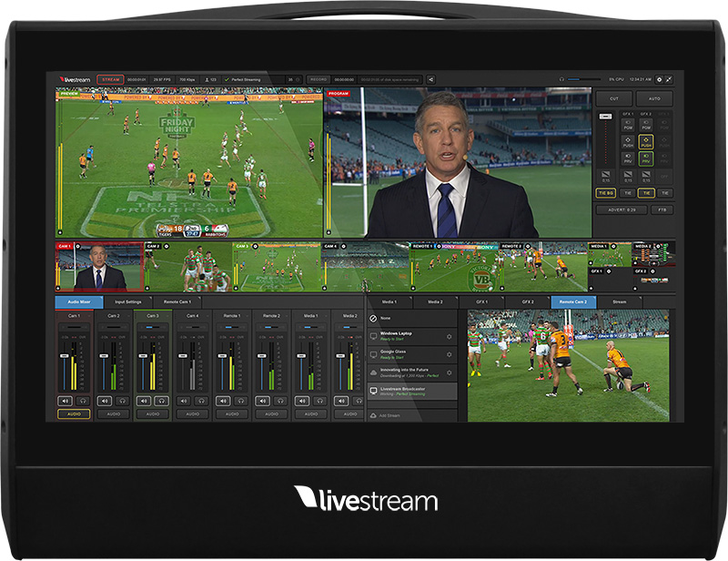This screenshot has width=728, height=561.
Task: Expand Cam 1 channel dropdown arrow in mixer
Action: (89, 316)
